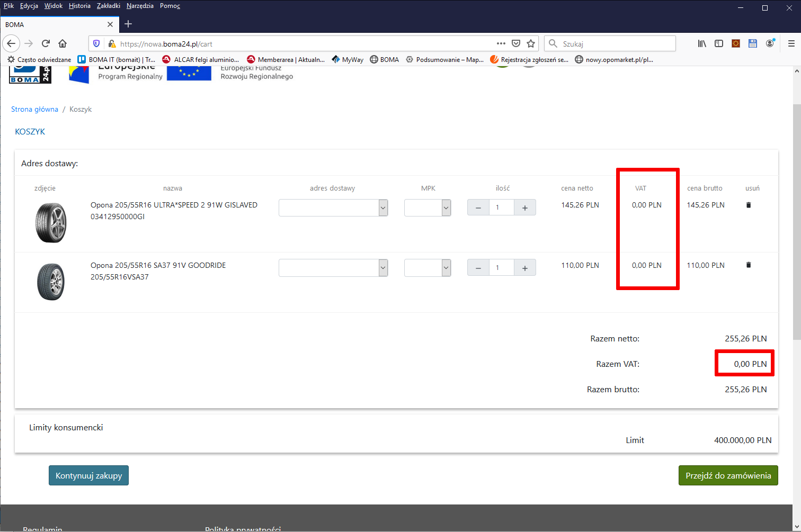The width and height of the screenshot is (801, 532).
Task: Remove GOODRIDE tire with trash icon
Action: 749,265
